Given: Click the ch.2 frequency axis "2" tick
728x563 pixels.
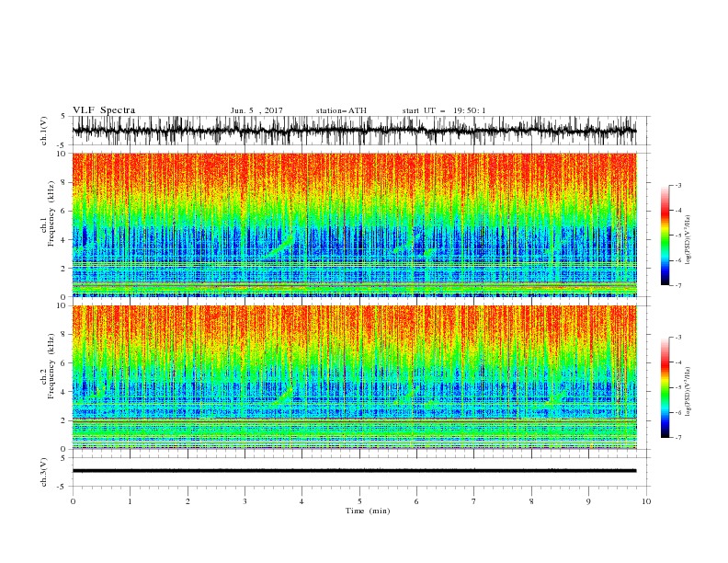Looking at the screenshot, I should (x=63, y=420).
